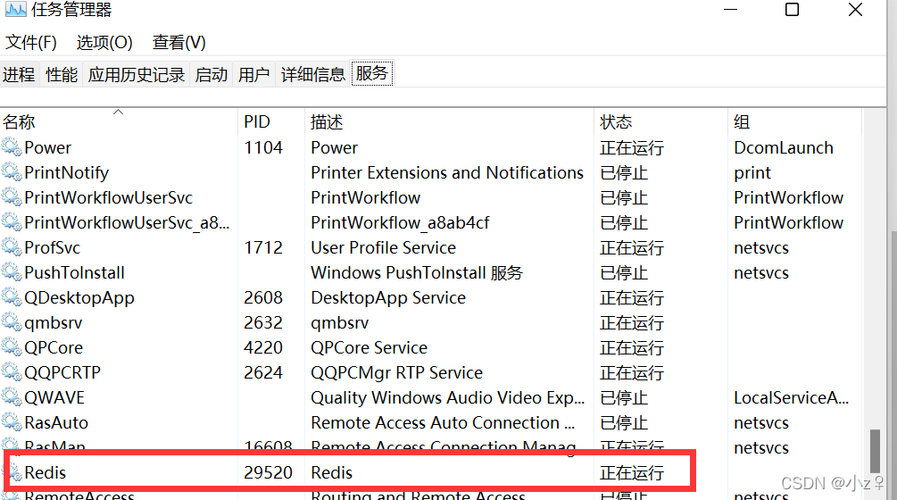Click the QWAVE service gear icon
897x500 pixels.
tap(12, 398)
